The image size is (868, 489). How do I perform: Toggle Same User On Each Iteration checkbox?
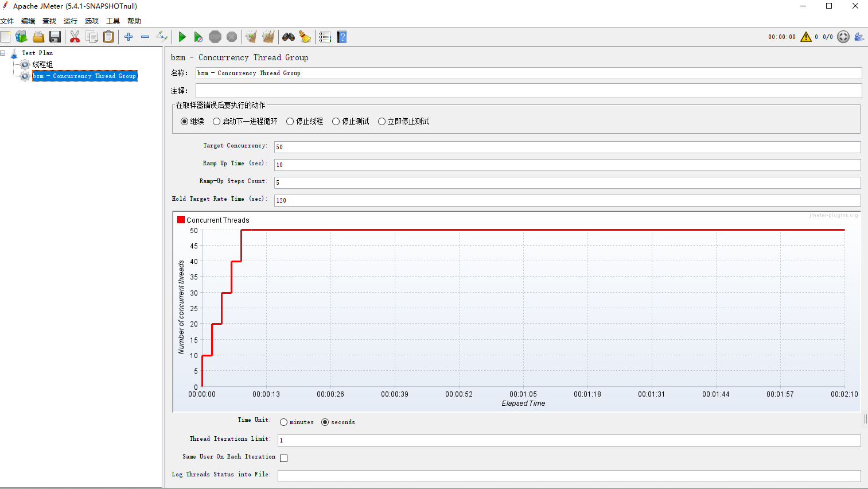tap(283, 458)
